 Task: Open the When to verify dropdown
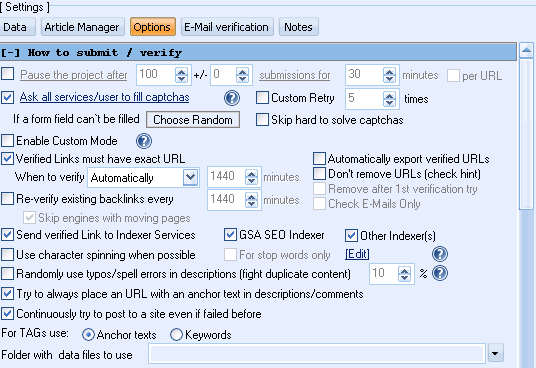tap(190, 177)
